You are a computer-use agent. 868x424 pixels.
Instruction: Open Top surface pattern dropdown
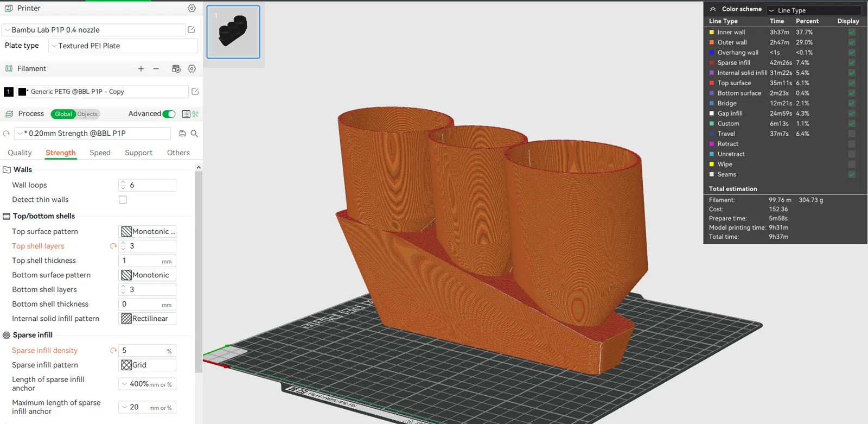click(x=148, y=232)
